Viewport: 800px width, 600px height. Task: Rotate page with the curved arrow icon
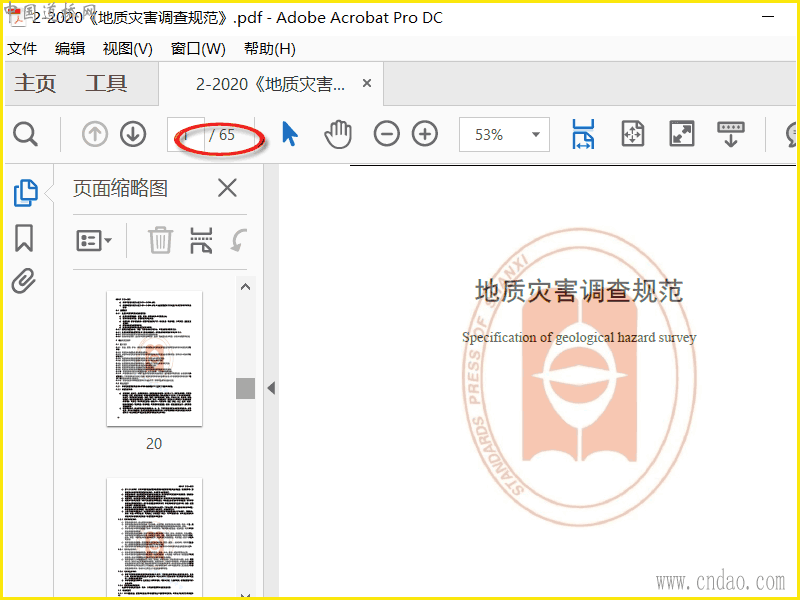238,240
